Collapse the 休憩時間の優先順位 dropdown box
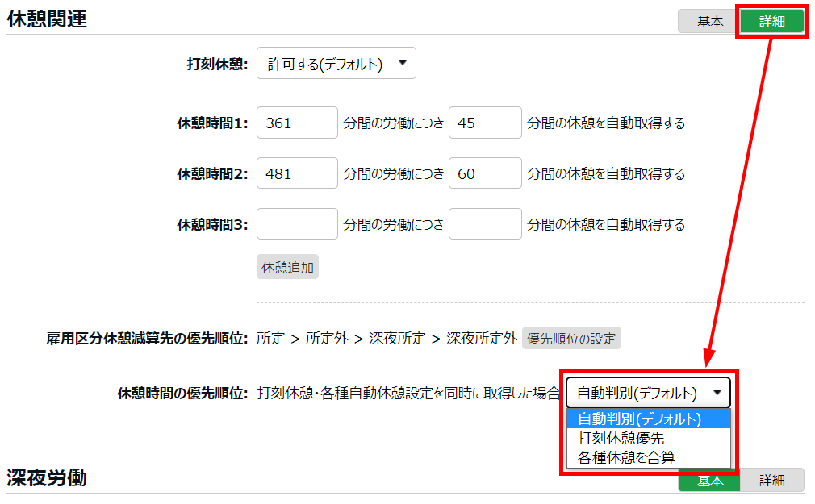Screen dimensions: 815x504 (x=648, y=393)
